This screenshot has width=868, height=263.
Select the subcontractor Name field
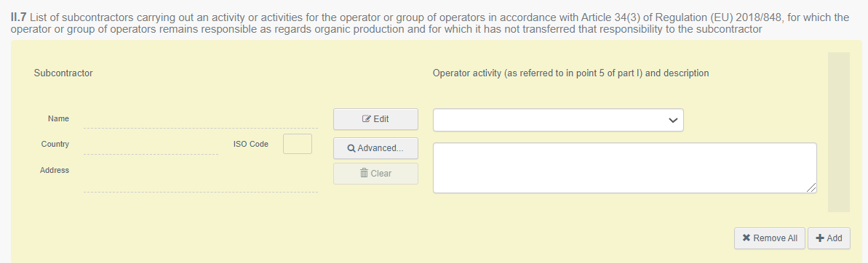pyautogui.click(x=200, y=119)
